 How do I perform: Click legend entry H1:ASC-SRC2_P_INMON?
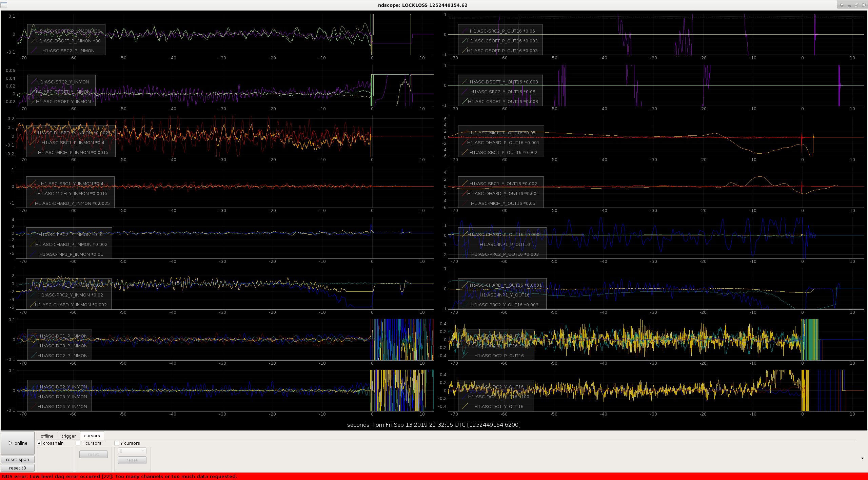pyautogui.click(x=68, y=51)
